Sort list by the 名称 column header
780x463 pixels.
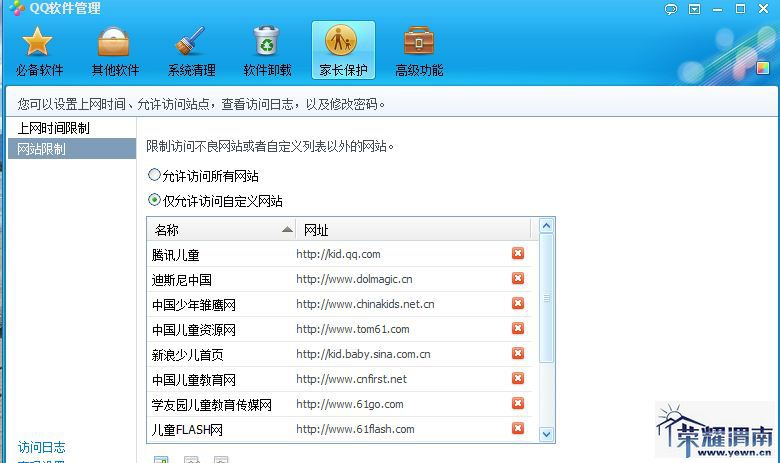221,230
